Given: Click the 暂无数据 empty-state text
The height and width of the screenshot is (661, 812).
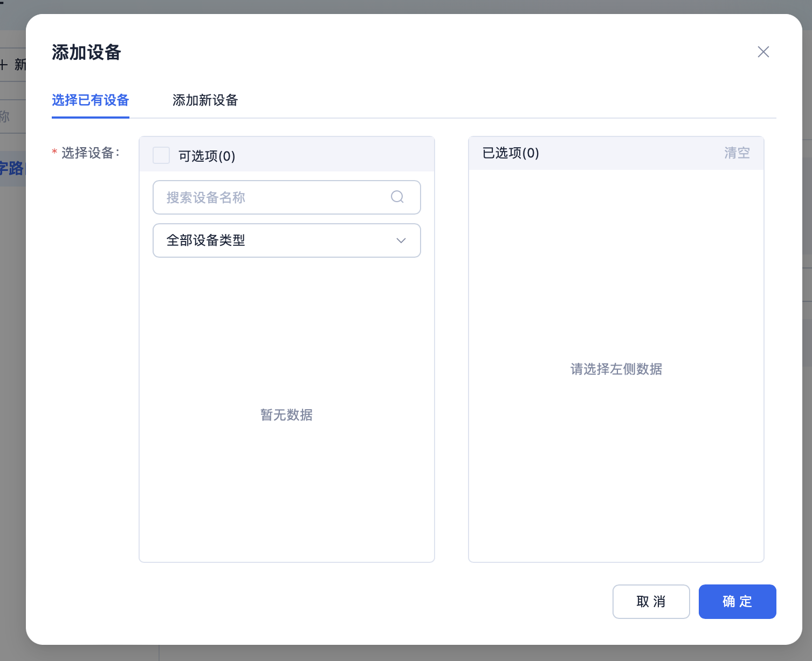Looking at the screenshot, I should click(x=286, y=415).
